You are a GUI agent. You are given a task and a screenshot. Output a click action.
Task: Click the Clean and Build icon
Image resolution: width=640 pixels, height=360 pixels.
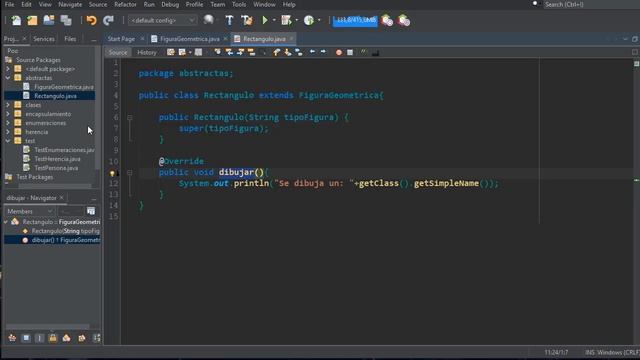click(247, 20)
